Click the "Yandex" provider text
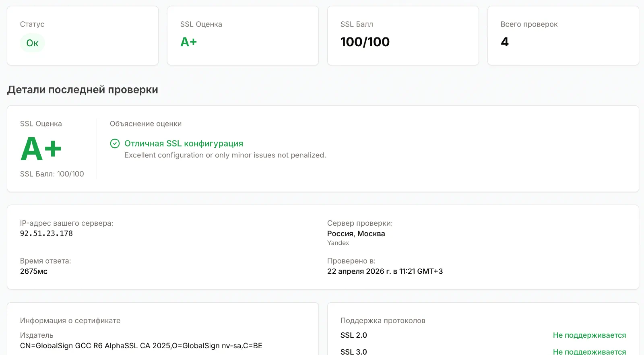The height and width of the screenshot is (355, 644). click(x=338, y=243)
